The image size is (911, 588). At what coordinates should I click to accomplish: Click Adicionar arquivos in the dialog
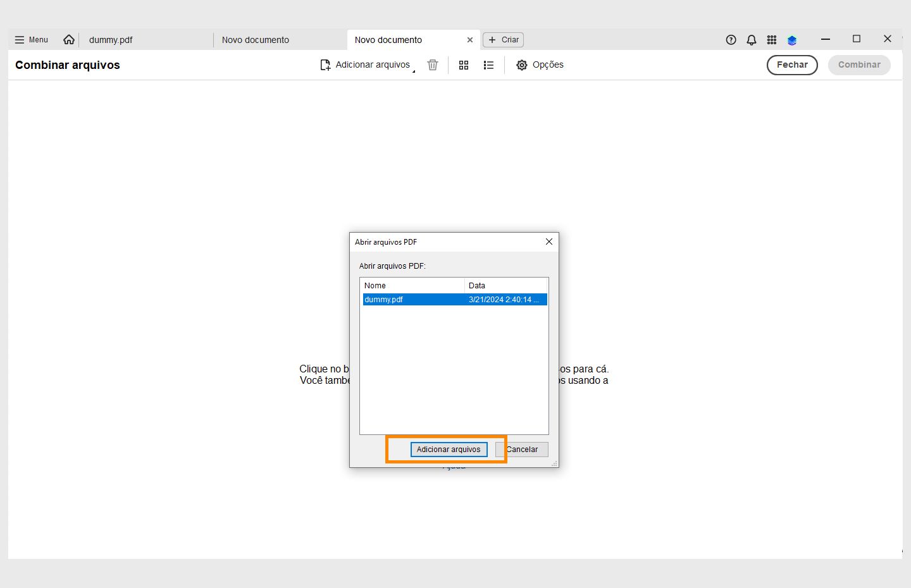point(449,450)
